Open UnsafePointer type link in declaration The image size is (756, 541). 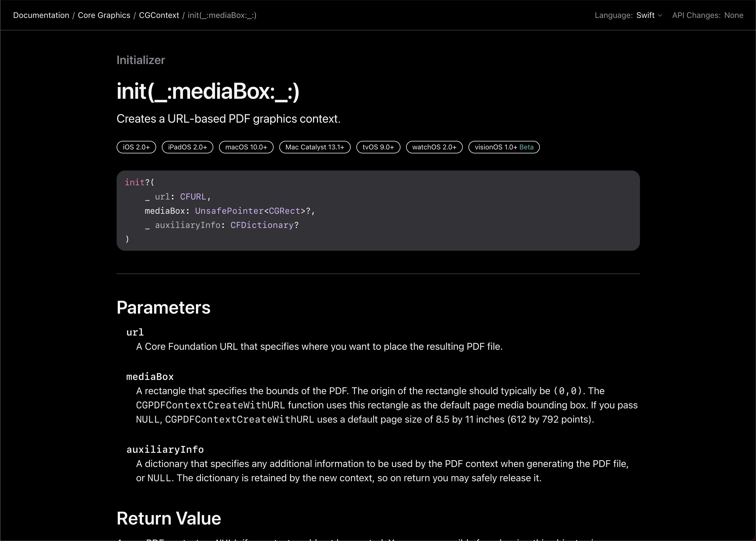click(x=229, y=211)
